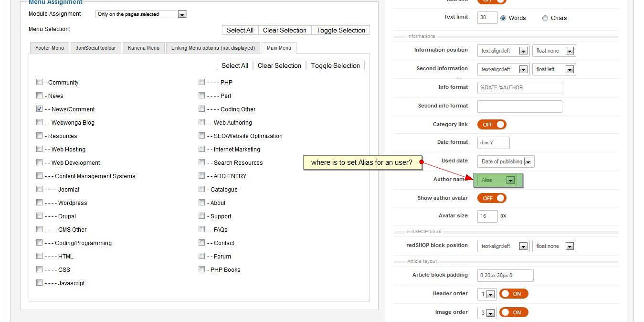Select the JomSocial toolbar tab

96,48
